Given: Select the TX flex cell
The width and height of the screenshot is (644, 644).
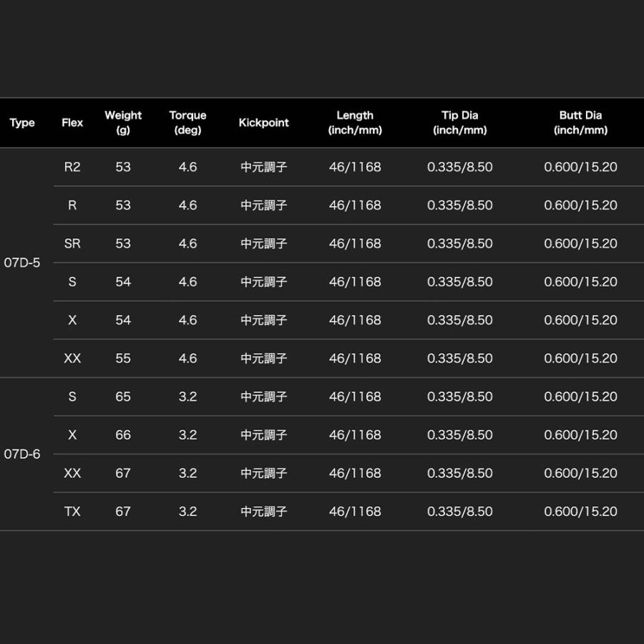Looking at the screenshot, I should [x=72, y=511].
